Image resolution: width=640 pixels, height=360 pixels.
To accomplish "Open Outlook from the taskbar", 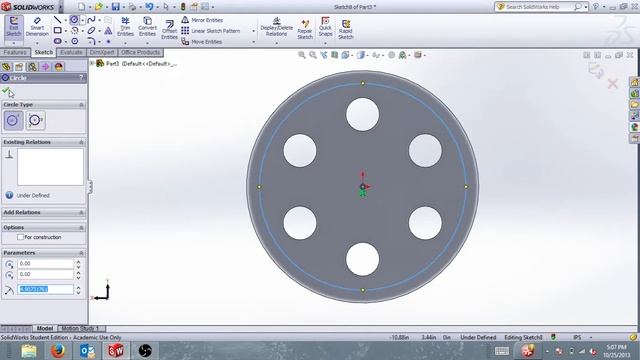I will click(87, 351).
